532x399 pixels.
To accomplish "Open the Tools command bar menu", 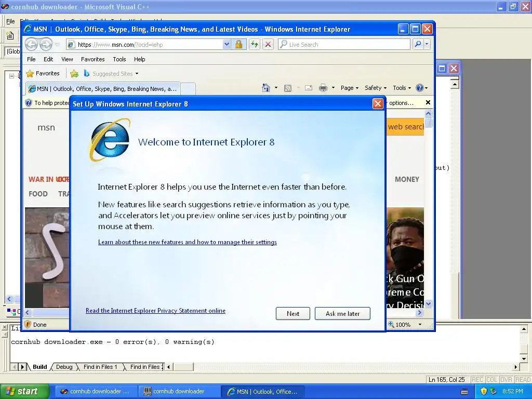I will pos(402,88).
